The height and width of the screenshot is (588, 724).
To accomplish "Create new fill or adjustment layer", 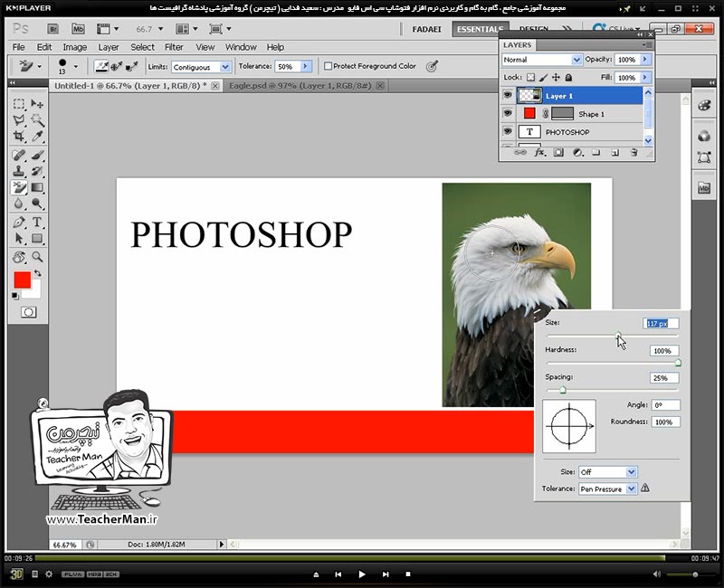I will [x=577, y=152].
